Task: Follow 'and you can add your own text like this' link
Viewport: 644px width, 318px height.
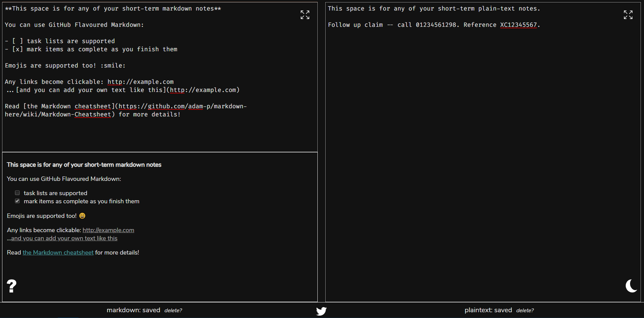Action: click(64, 238)
